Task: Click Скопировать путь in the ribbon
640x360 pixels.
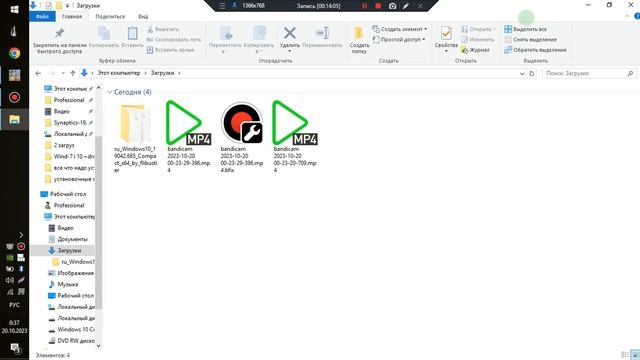Action: tap(173, 40)
